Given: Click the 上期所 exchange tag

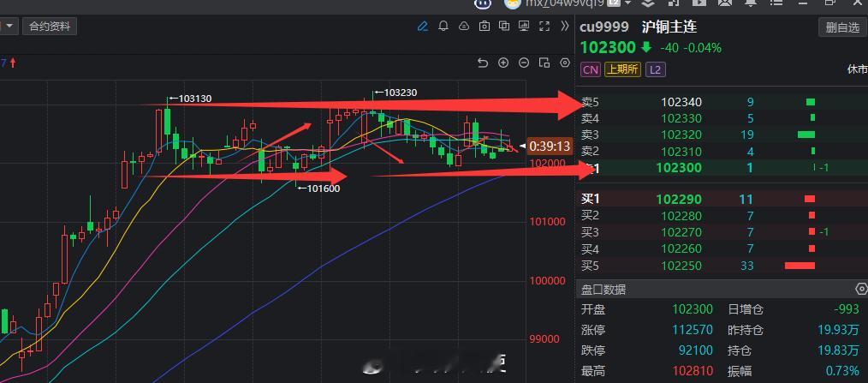Looking at the screenshot, I should [x=623, y=70].
